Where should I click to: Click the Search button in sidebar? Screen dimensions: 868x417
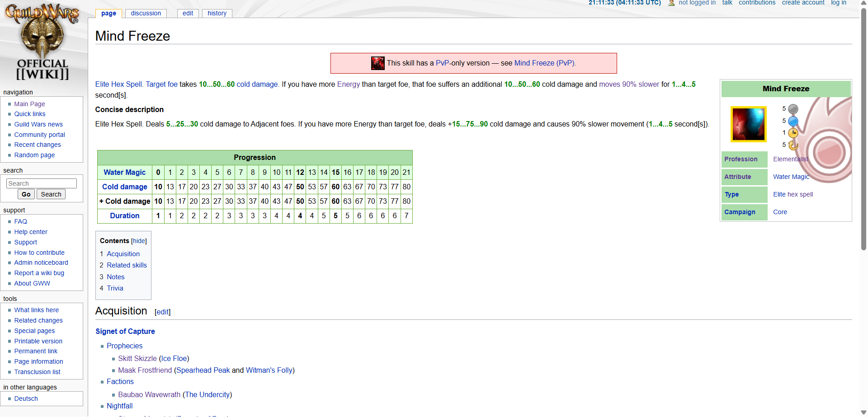coord(51,194)
